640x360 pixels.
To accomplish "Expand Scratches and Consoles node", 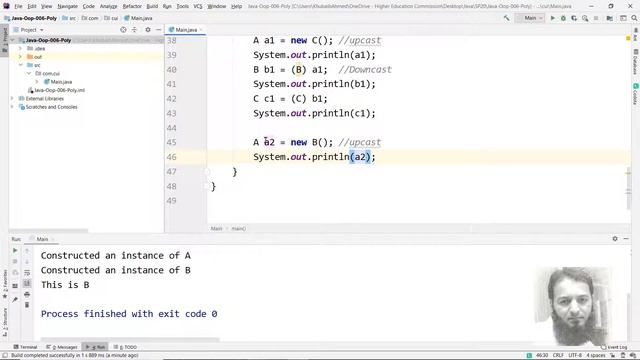I will pyautogui.click(x=13, y=107).
